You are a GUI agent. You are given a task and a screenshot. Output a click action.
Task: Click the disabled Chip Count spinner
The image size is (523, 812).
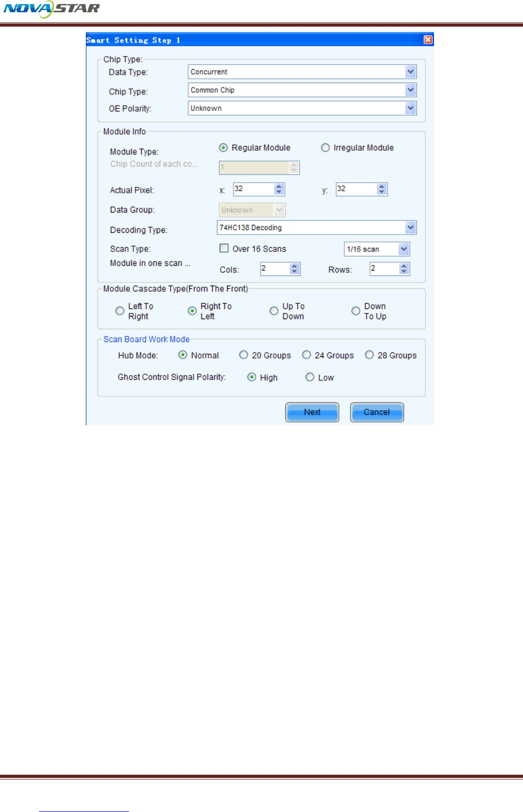pyautogui.click(x=259, y=168)
